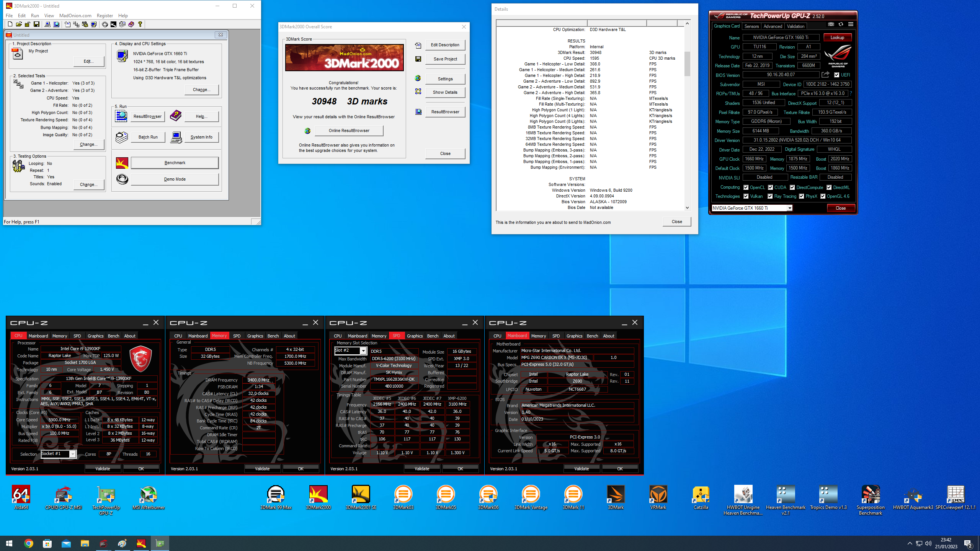Click System Info button in 3DMark2000
This screenshot has height=551, width=980.
click(x=201, y=137)
